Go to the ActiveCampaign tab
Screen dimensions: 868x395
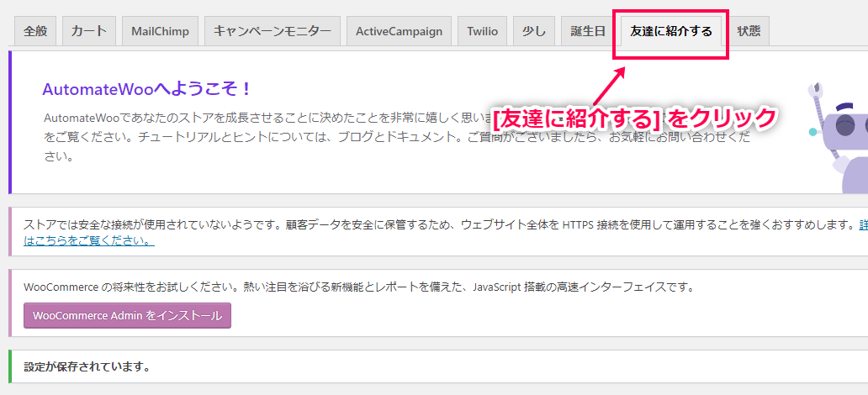(400, 31)
